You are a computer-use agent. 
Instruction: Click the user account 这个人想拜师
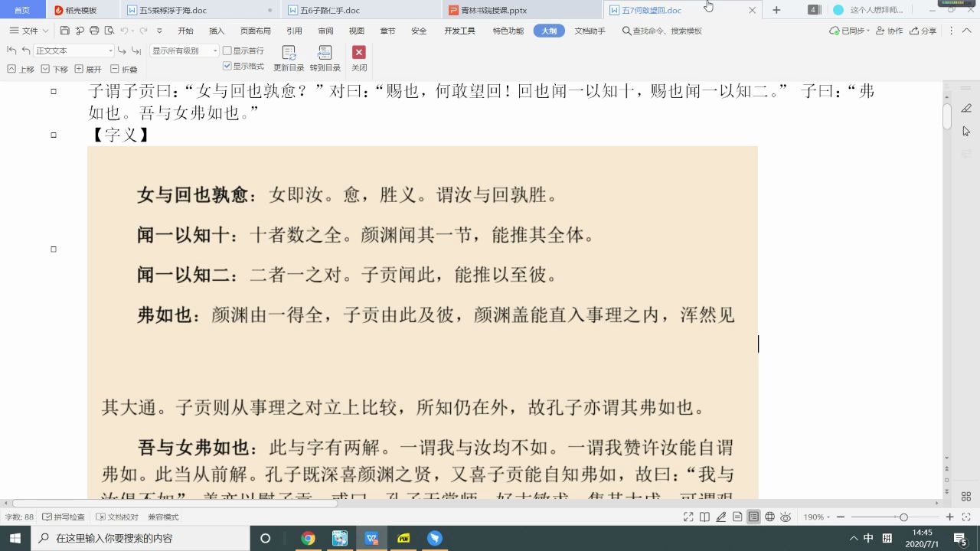click(868, 10)
